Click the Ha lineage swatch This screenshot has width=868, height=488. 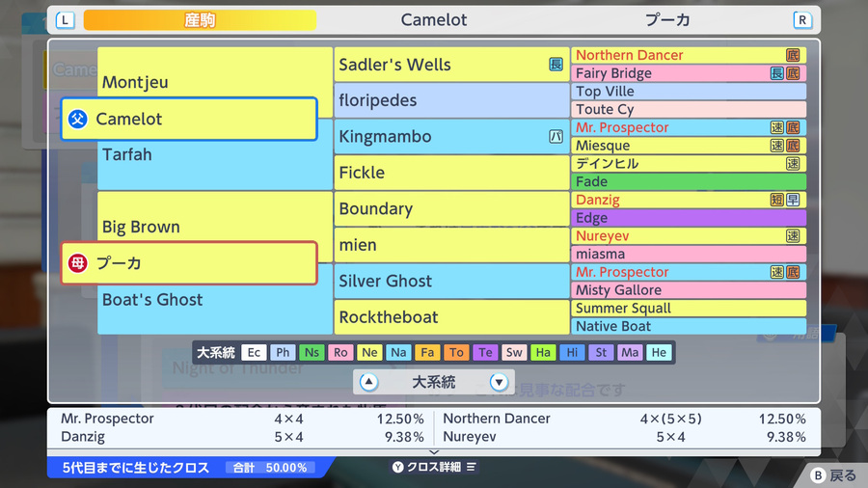(543, 352)
